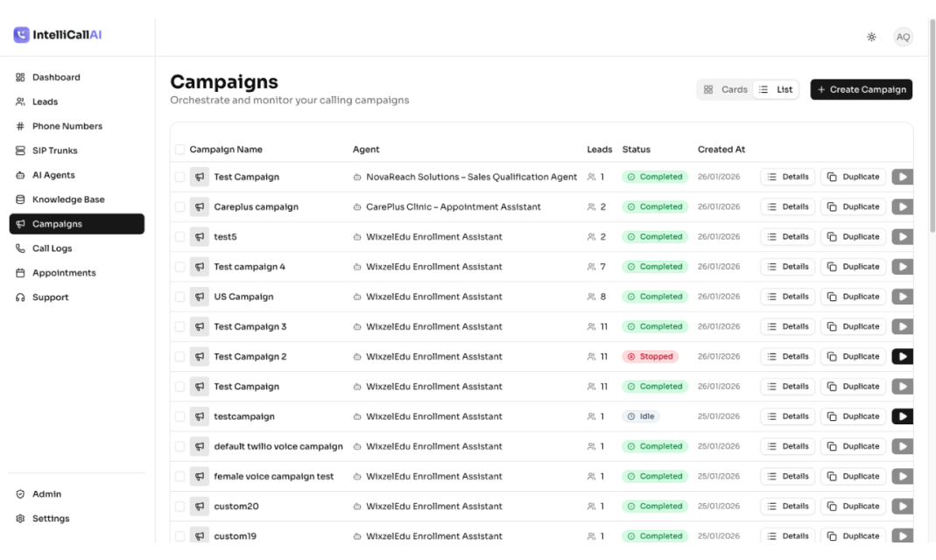The width and height of the screenshot is (936, 560).
Task: Click megaphone icon of custom20 row
Action: pos(200,507)
